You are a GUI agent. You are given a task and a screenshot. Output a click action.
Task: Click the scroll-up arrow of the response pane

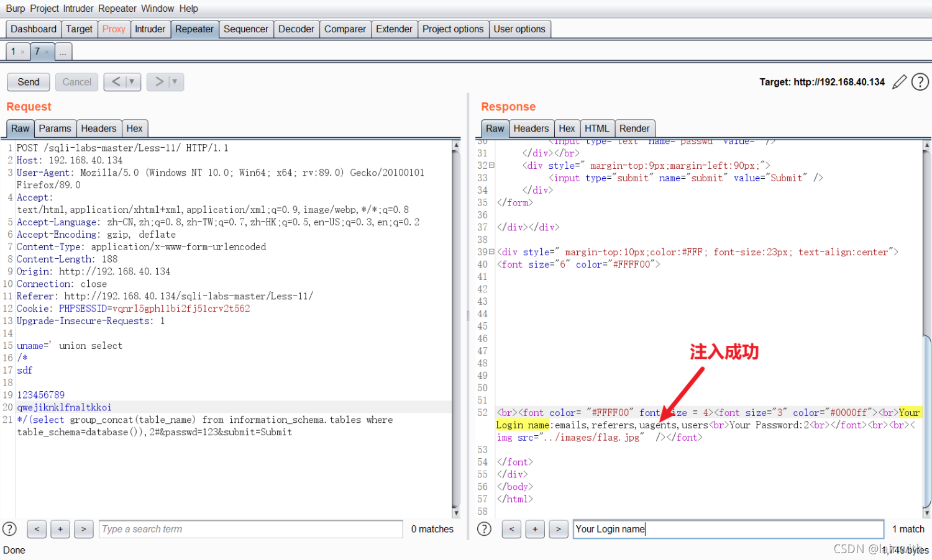[x=927, y=145]
